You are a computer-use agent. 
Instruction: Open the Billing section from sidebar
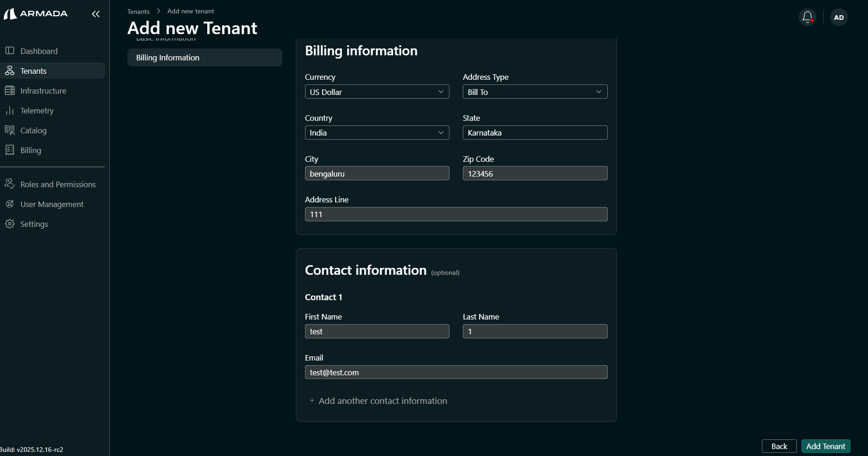tap(31, 150)
